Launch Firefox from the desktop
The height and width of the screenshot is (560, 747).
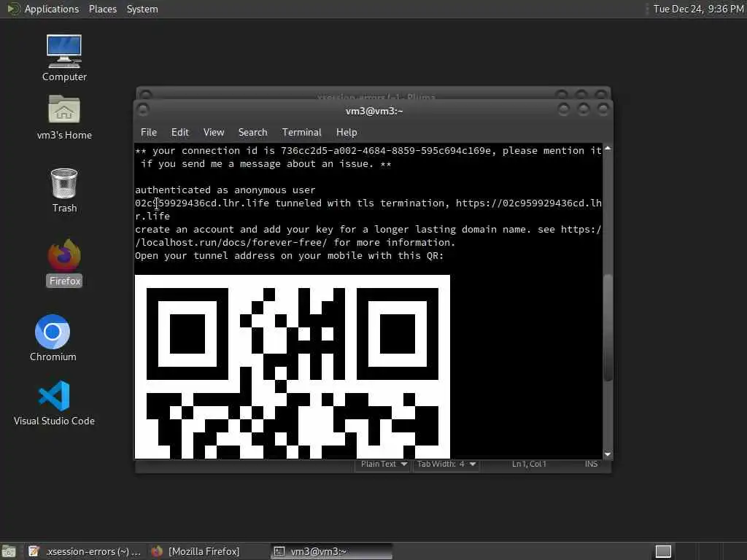point(64,262)
